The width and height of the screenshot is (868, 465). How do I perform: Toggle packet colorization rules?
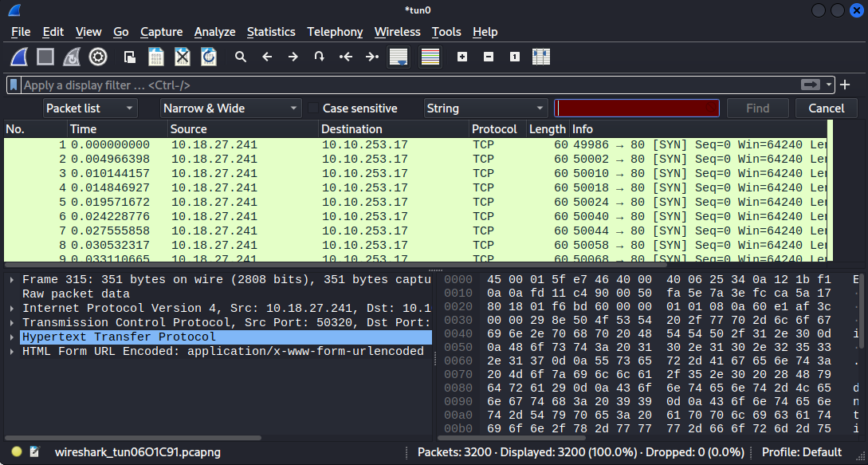(430, 57)
